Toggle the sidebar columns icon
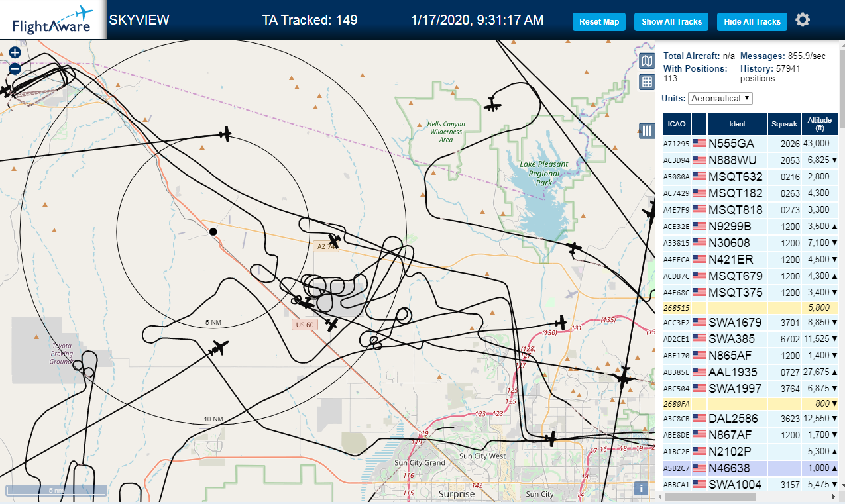 (647, 130)
